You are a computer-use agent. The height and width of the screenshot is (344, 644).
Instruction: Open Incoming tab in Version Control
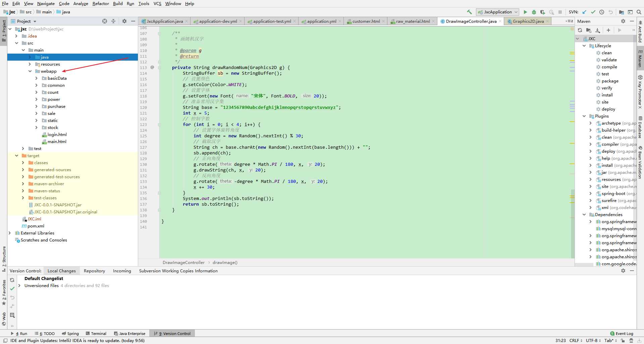click(x=122, y=271)
